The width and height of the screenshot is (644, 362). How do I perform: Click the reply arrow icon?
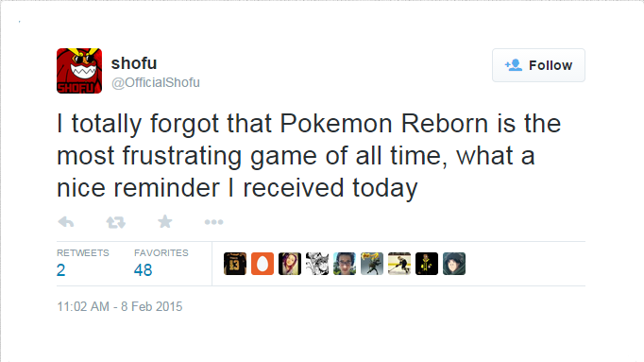tap(66, 222)
